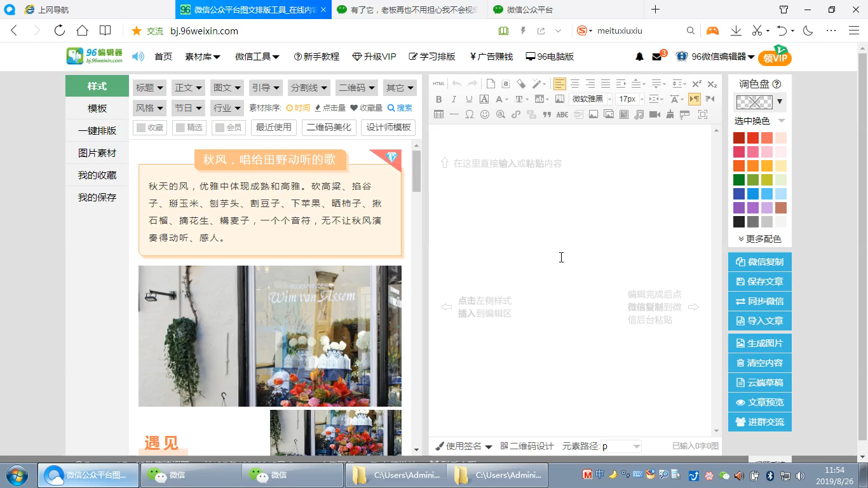Toggle HTML source view

click(438, 83)
